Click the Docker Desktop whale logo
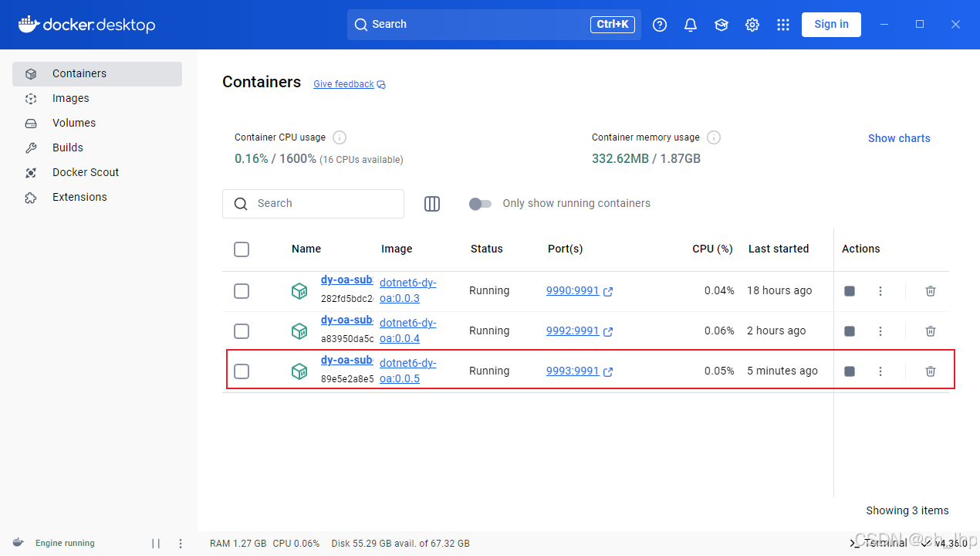Image resolution: width=980 pixels, height=556 pixels. click(x=28, y=24)
